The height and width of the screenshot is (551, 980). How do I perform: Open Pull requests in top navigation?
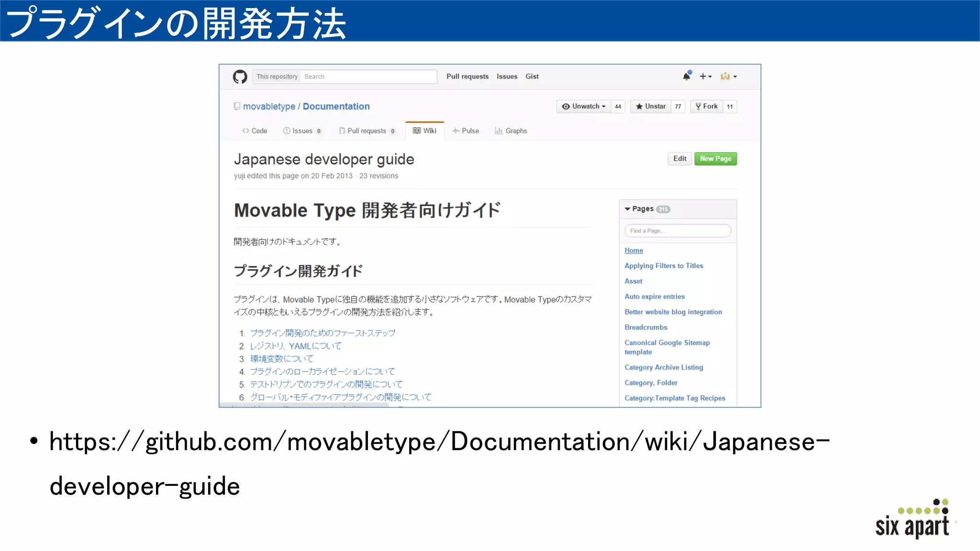coord(468,77)
